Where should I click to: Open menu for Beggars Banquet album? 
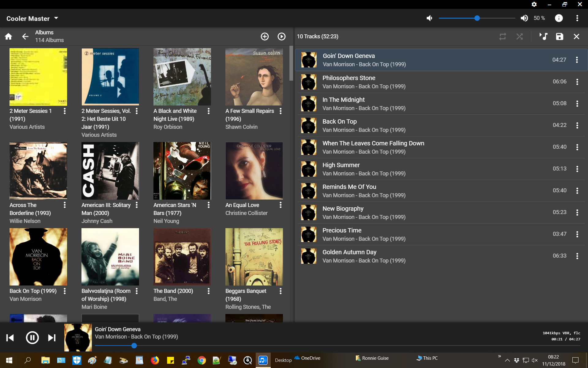point(281,291)
